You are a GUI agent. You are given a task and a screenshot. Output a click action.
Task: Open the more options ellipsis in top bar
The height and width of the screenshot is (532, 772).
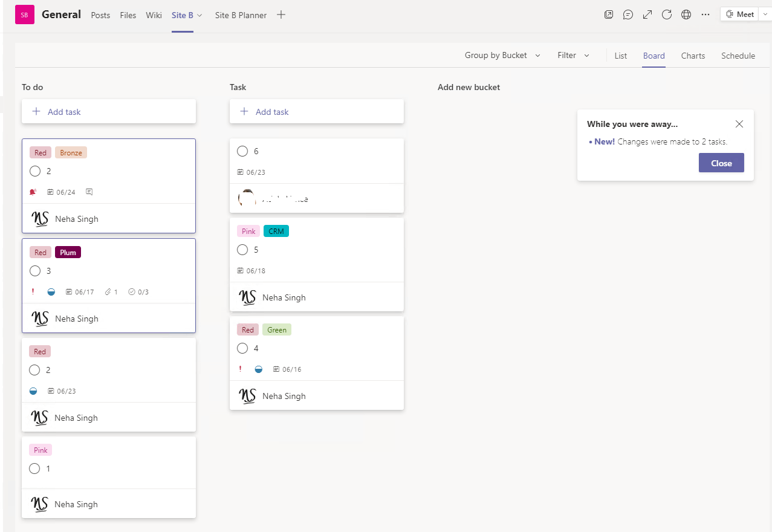(x=706, y=15)
